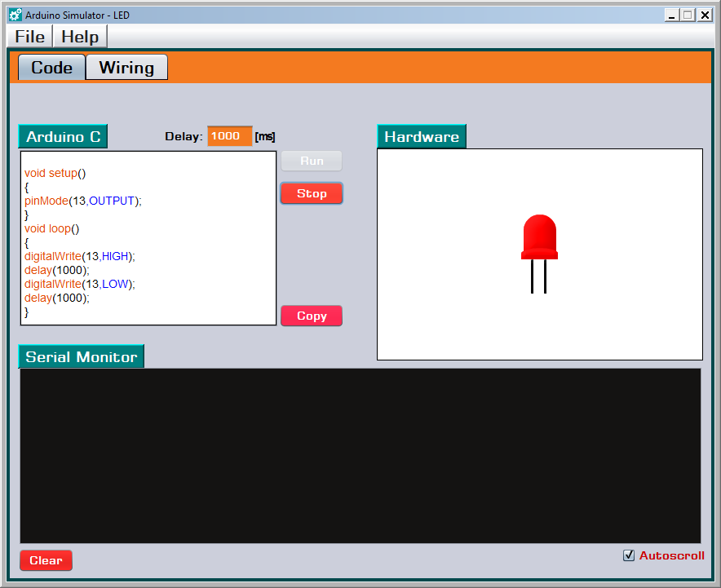Image resolution: width=721 pixels, height=588 pixels.
Task: Click the Run button
Action: pyautogui.click(x=312, y=161)
